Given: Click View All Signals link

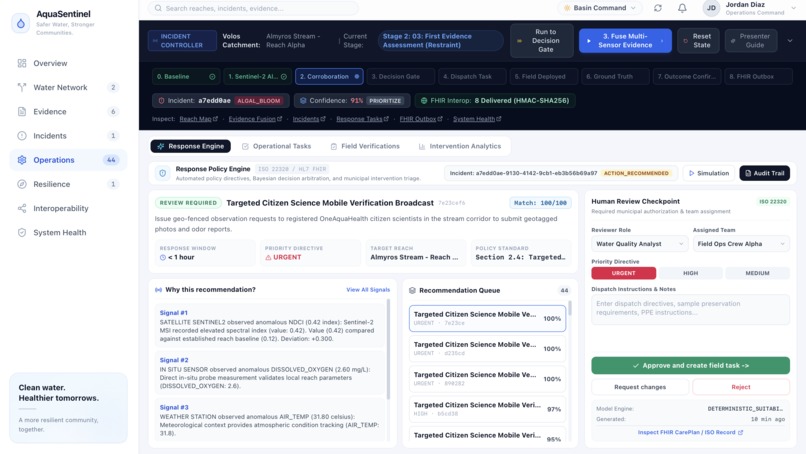Looking at the screenshot, I should (368, 290).
